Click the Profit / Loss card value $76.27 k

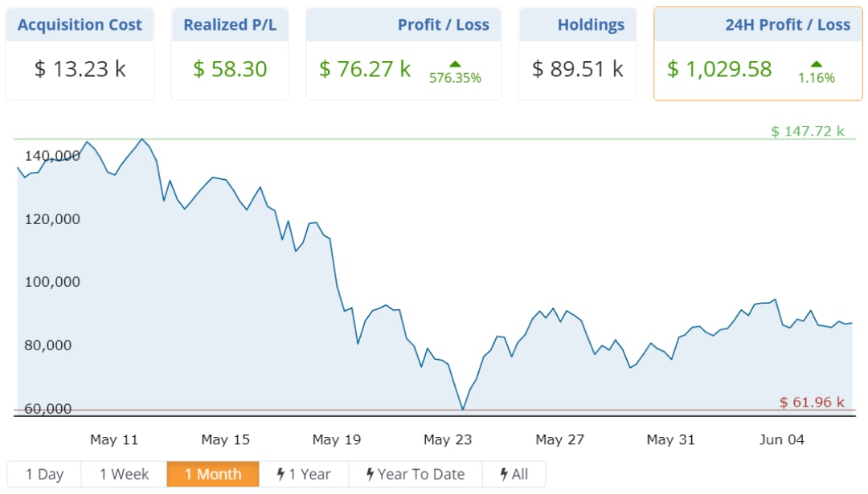point(365,69)
